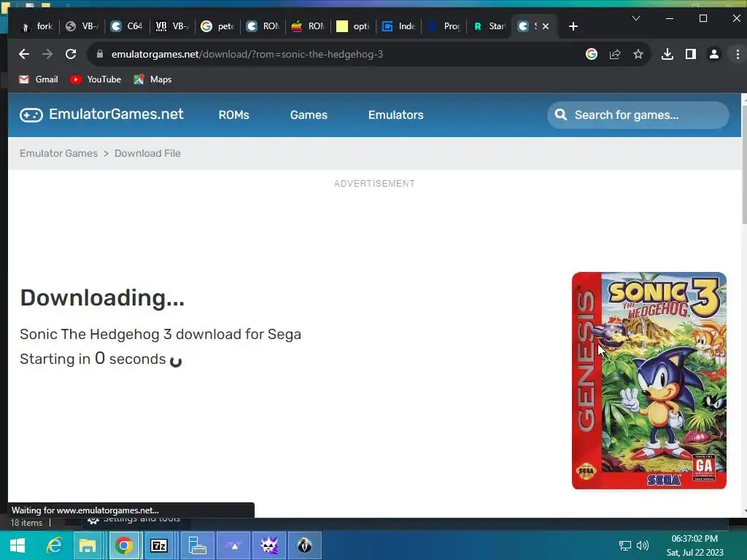Viewport: 747px width, 560px height.
Task: Open the Chrome three-dot menu
Action: 738,54
